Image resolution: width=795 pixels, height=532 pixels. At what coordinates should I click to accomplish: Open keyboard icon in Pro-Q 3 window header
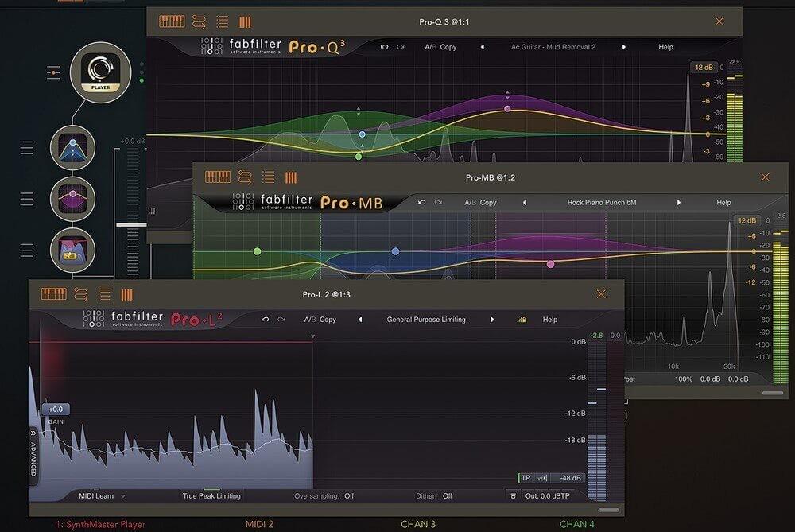172,21
